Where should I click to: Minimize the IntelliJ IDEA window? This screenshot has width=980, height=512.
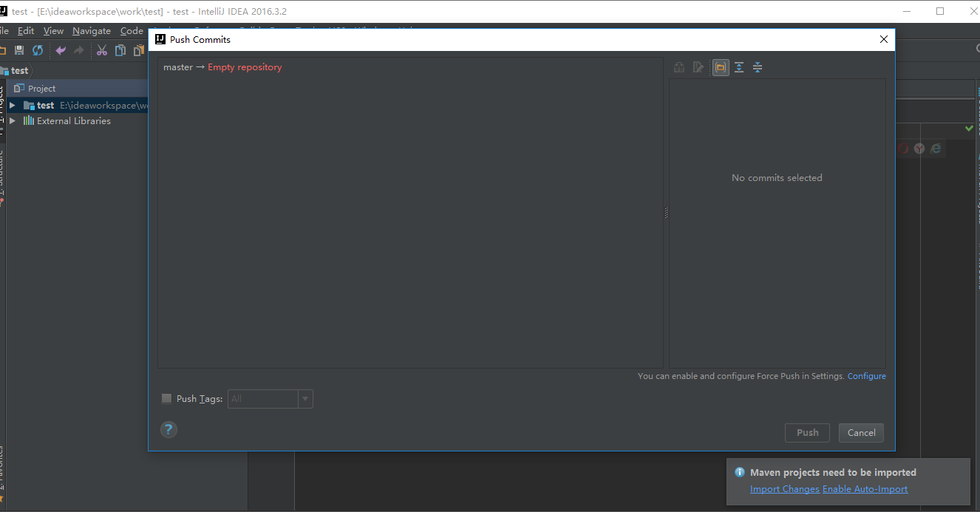point(906,11)
